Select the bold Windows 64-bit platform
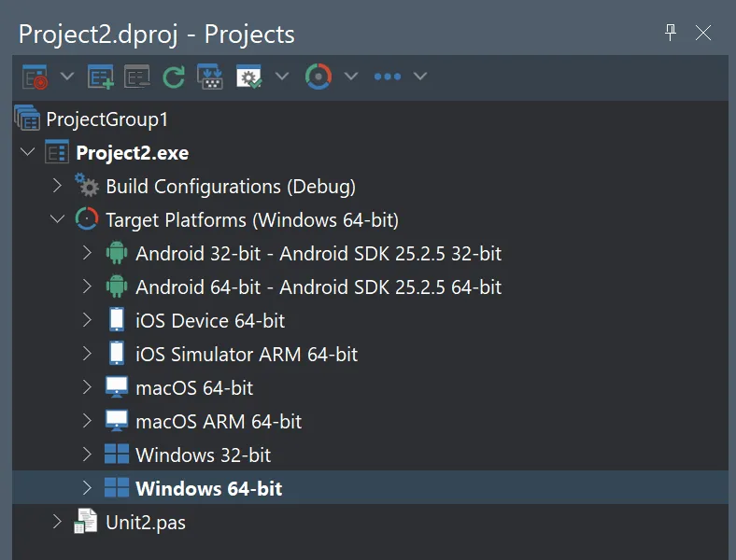 point(209,489)
